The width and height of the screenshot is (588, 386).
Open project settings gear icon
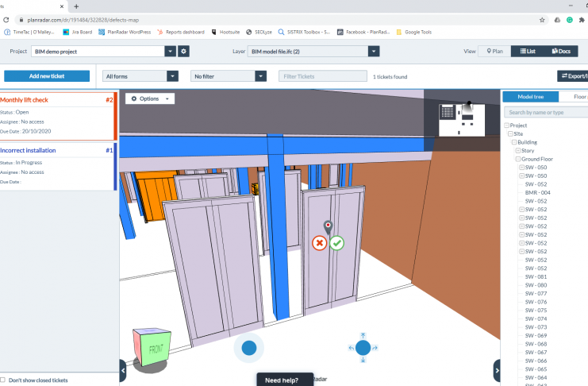click(x=183, y=51)
